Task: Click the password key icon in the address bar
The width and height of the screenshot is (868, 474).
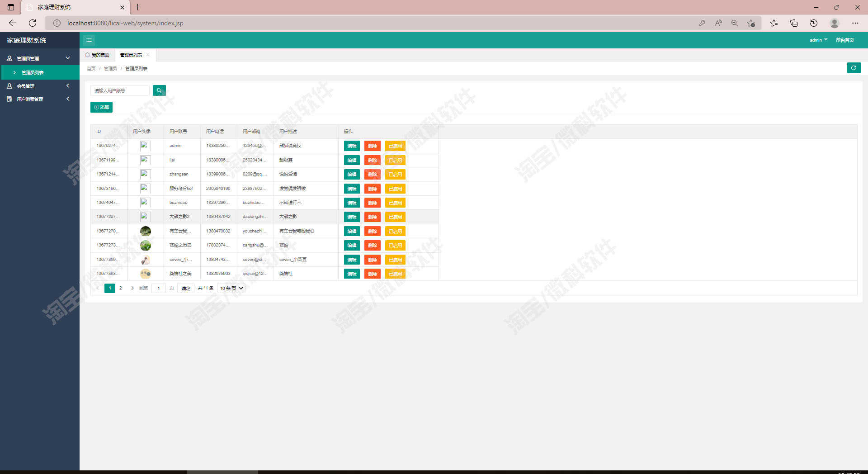Action: [702, 23]
